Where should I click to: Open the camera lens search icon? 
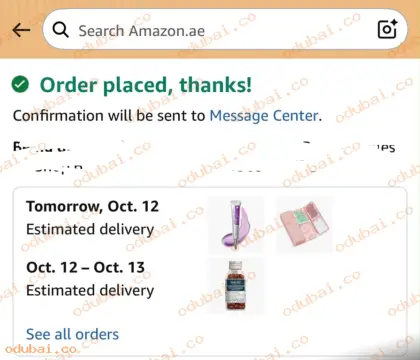point(387,29)
